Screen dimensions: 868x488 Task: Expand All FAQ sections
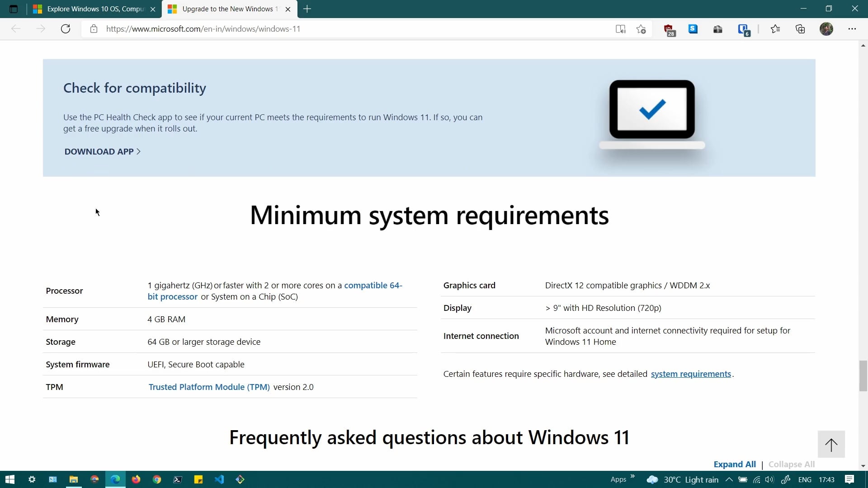tap(735, 464)
